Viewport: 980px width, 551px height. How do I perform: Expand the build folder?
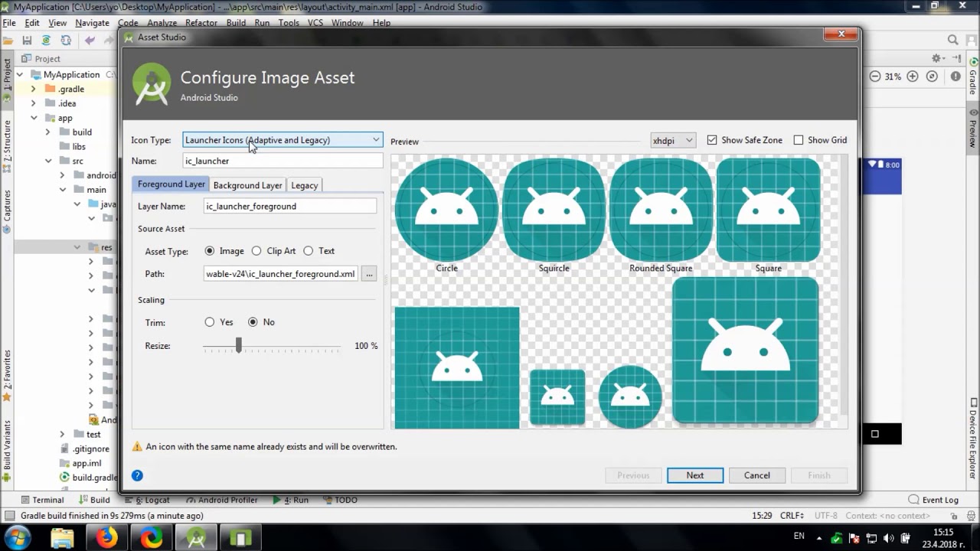[47, 132]
